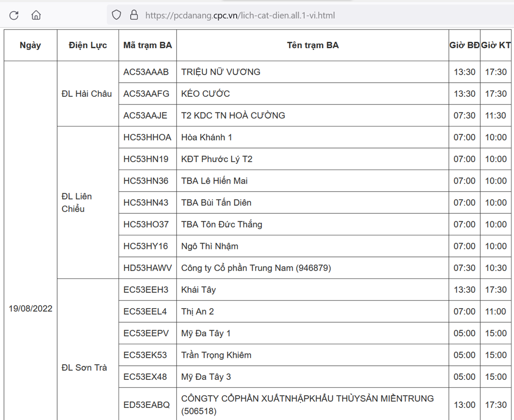This screenshot has width=514, height=420.
Task: Select station code AC53AAFG
Action: point(146,94)
